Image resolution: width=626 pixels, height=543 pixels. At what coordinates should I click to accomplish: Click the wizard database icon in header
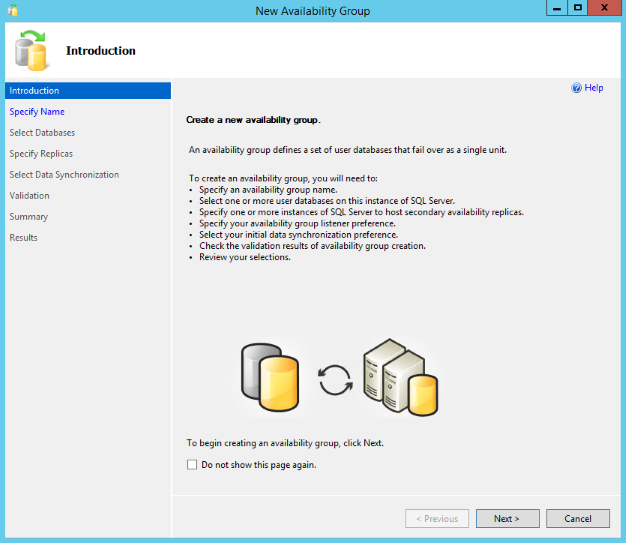32,51
